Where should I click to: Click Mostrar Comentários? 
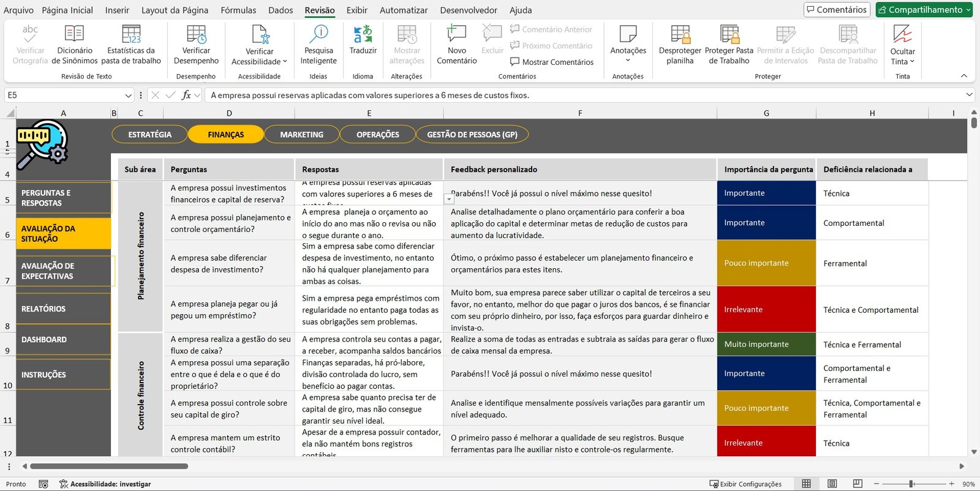coord(551,62)
